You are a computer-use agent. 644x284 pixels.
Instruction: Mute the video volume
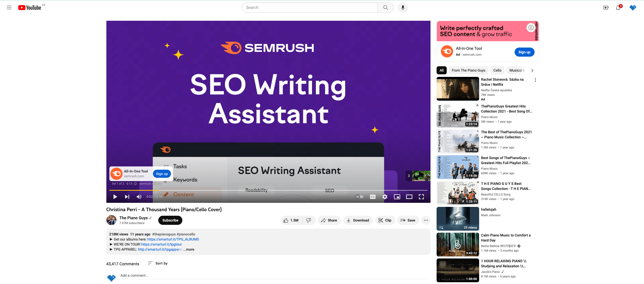point(139,197)
